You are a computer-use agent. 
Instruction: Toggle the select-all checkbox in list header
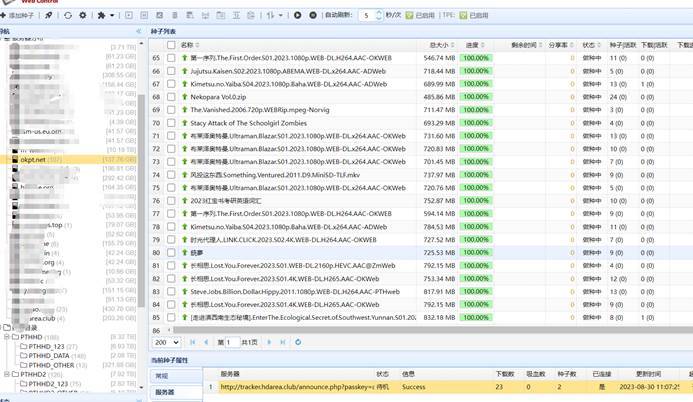coord(171,45)
